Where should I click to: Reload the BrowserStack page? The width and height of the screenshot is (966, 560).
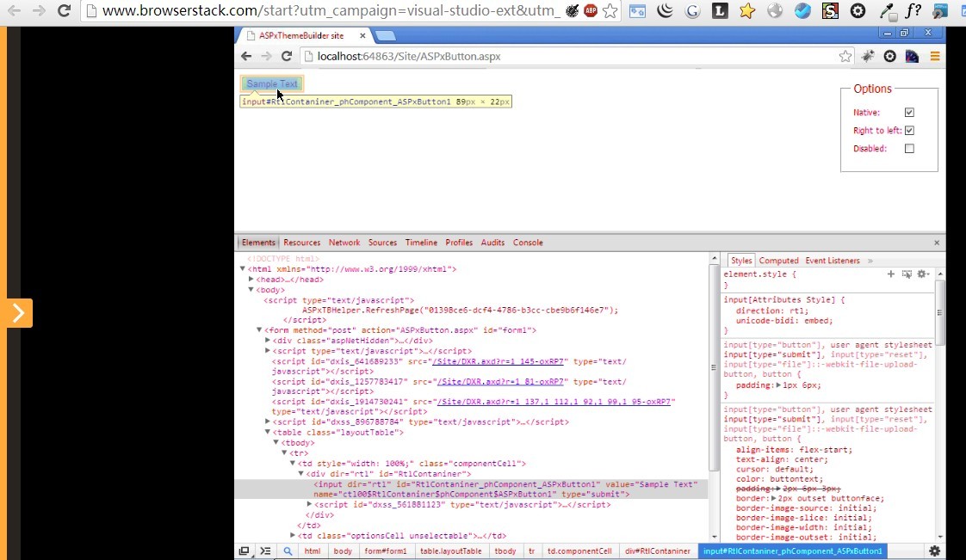(x=64, y=10)
